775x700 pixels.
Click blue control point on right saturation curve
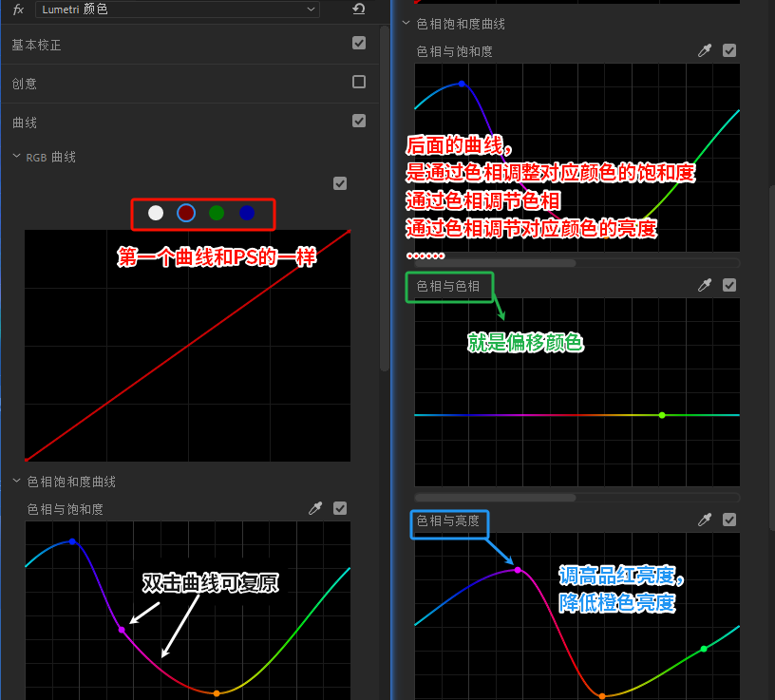462,84
